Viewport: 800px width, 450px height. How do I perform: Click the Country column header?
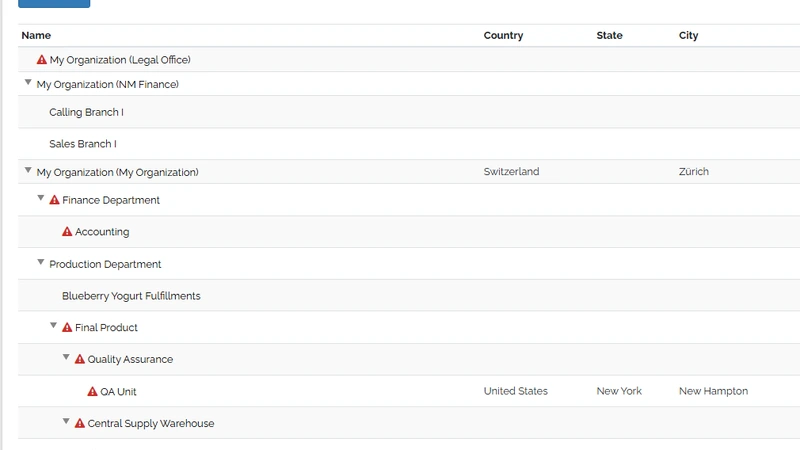pyautogui.click(x=504, y=35)
